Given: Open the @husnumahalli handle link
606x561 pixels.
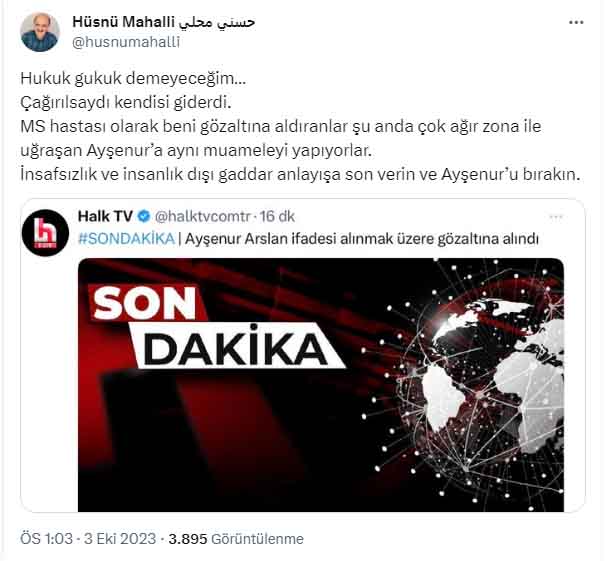Looking at the screenshot, I should pyautogui.click(x=126, y=42).
